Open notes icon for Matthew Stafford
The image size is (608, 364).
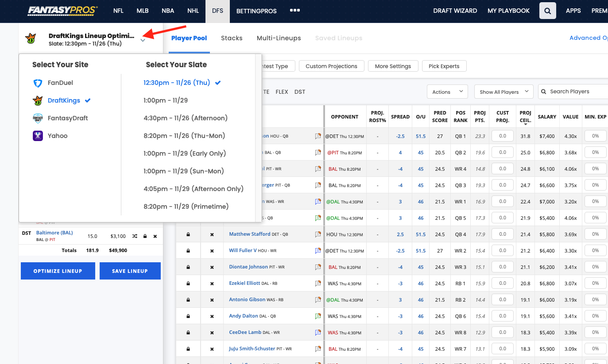click(318, 234)
